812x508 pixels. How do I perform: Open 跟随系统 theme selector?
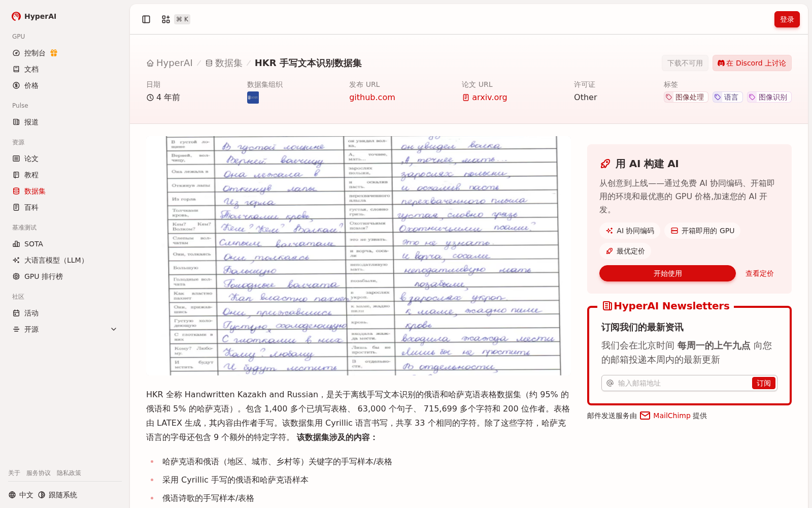[58, 495]
